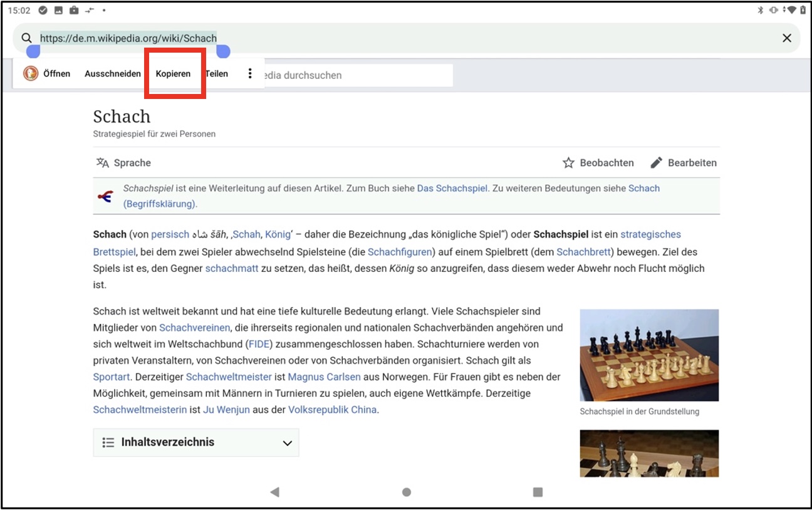Follow the Schachbrett link

(x=585, y=252)
